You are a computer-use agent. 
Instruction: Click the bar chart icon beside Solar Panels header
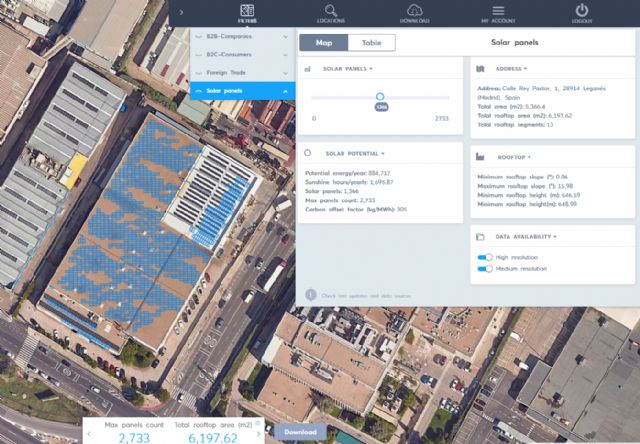click(x=307, y=69)
